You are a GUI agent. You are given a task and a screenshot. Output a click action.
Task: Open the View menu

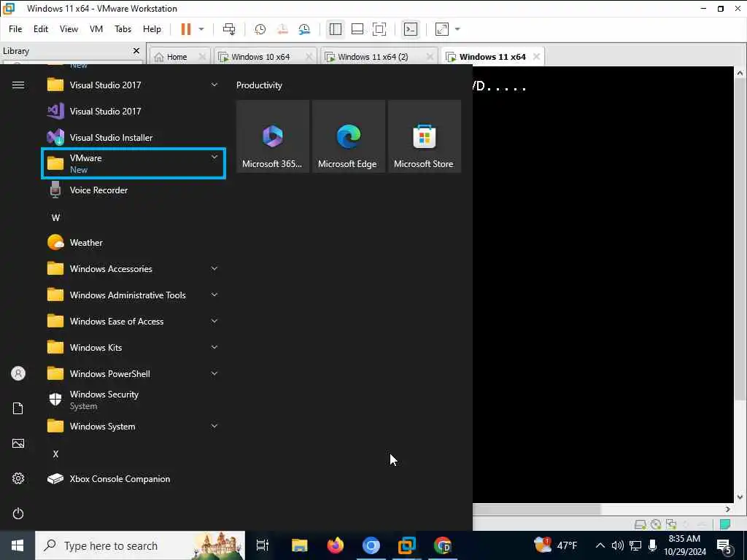pyautogui.click(x=69, y=29)
